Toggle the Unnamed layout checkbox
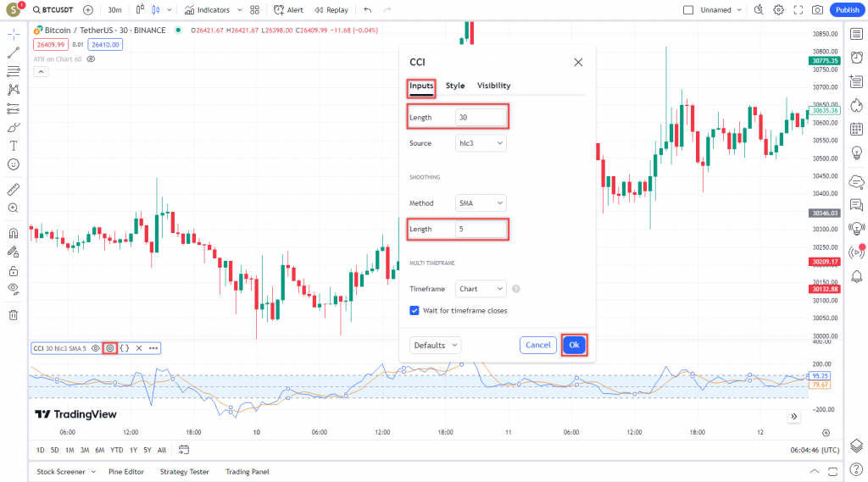The image size is (868, 482). 688,10
